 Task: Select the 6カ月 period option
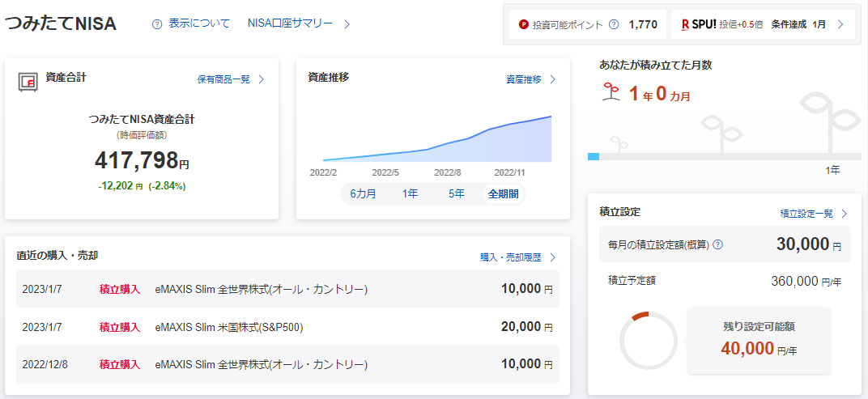coord(363,194)
